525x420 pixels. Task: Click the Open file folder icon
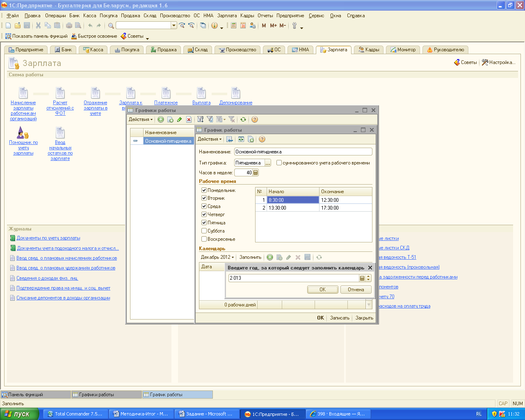[x=17, y=25]
